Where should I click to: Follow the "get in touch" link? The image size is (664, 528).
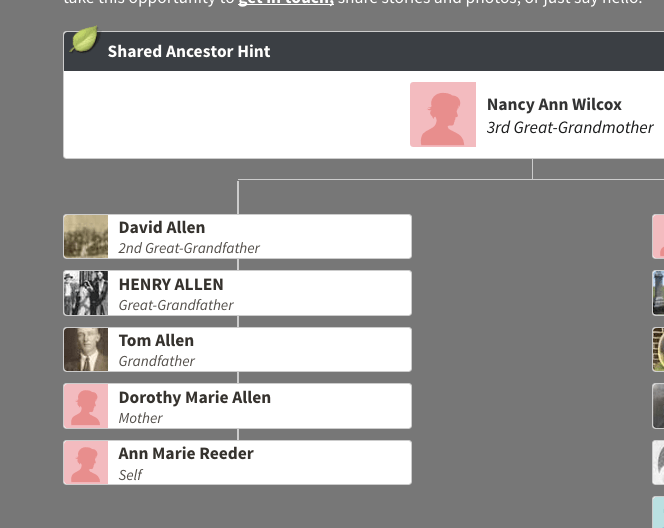285,3
